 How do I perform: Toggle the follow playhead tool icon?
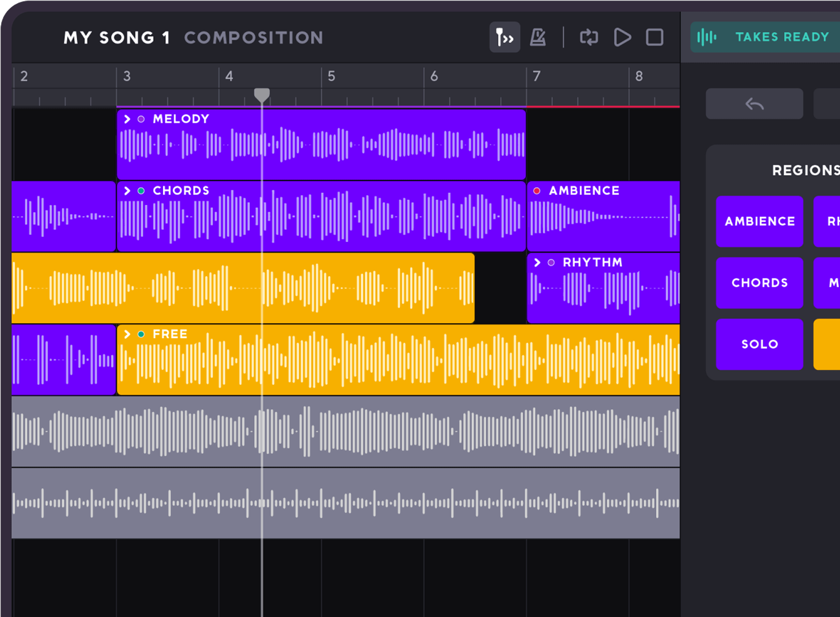(505, 38)
